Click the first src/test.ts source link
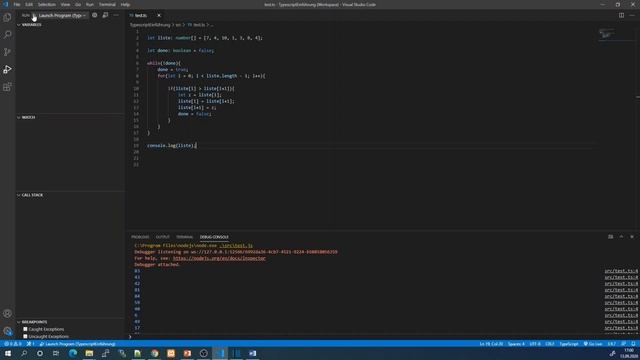The image size is (640, 360). point(621,271)
